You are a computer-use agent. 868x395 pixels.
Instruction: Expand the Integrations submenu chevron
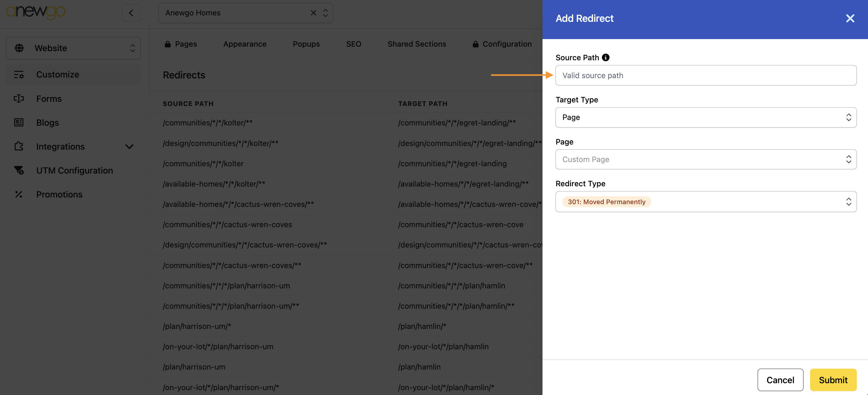click(x=129, y=147)
